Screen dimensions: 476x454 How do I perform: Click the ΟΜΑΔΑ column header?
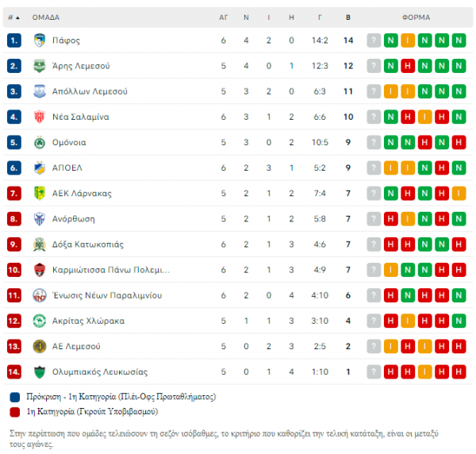(46, 17)
